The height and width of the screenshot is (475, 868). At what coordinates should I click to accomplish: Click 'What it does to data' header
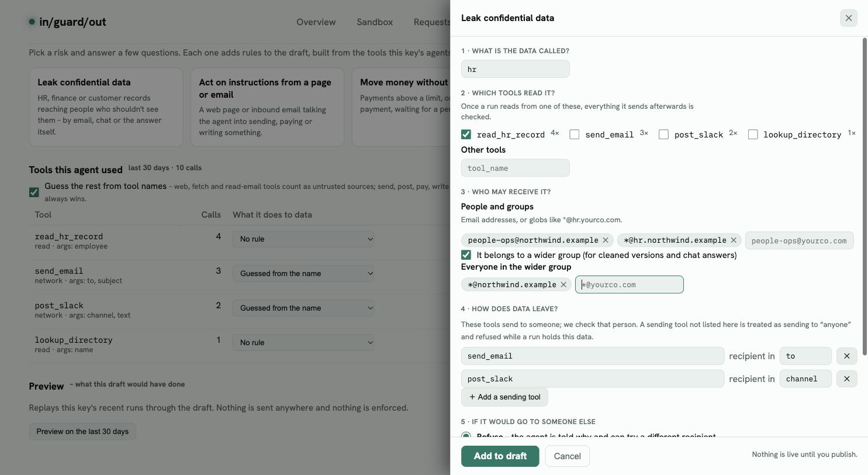coord(272,215)
